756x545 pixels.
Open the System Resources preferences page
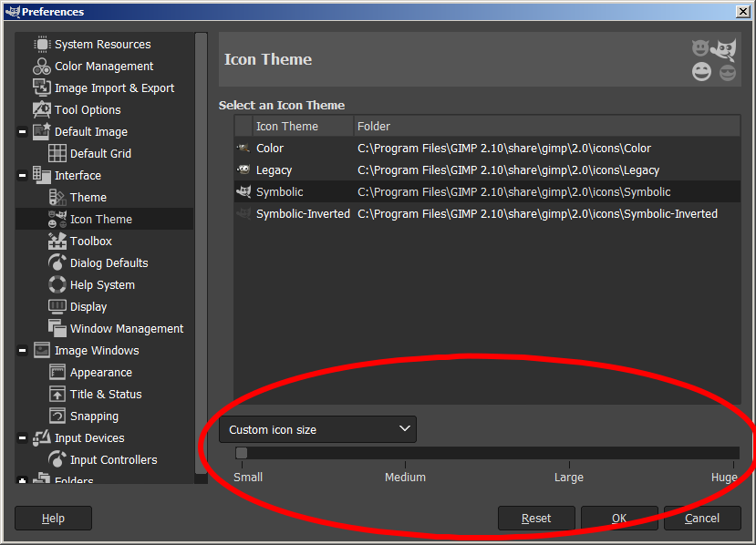click(103, 45)
